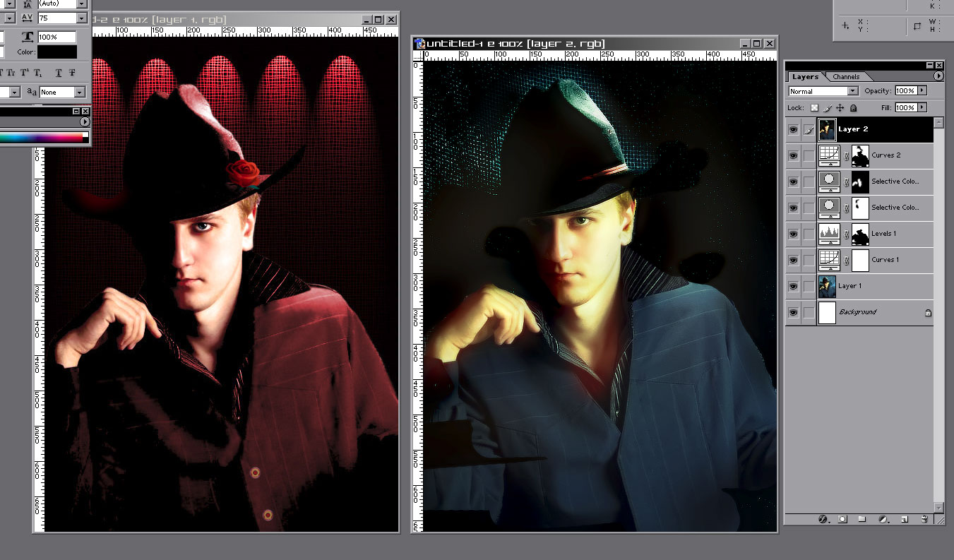The image size is (954, 560).
Task: Select the Layers tab
Action: [805, 76]
